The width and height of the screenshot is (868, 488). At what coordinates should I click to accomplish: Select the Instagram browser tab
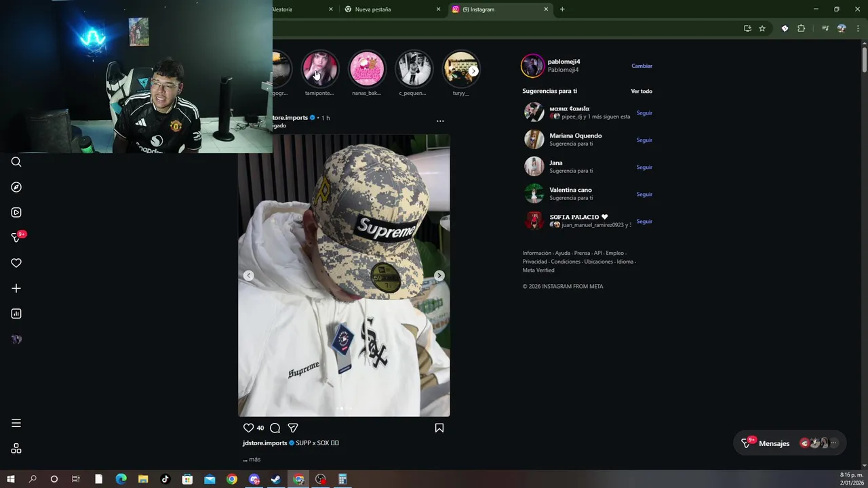500,9
